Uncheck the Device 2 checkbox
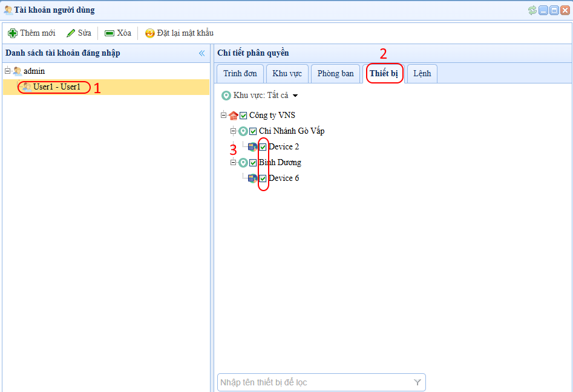Image resolution: width=573 pixels, height=392 pixels. [x=263, y=147]
